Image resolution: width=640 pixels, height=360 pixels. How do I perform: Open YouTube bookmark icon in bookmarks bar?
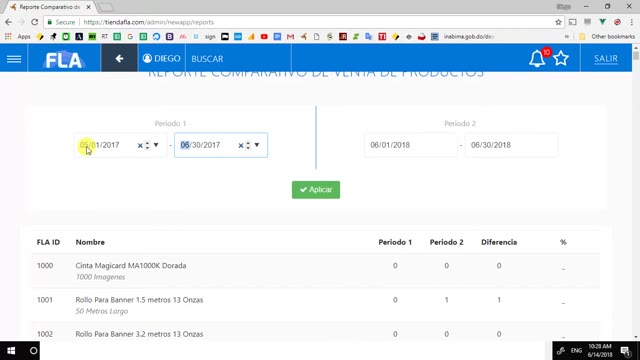tap(264, 37)
